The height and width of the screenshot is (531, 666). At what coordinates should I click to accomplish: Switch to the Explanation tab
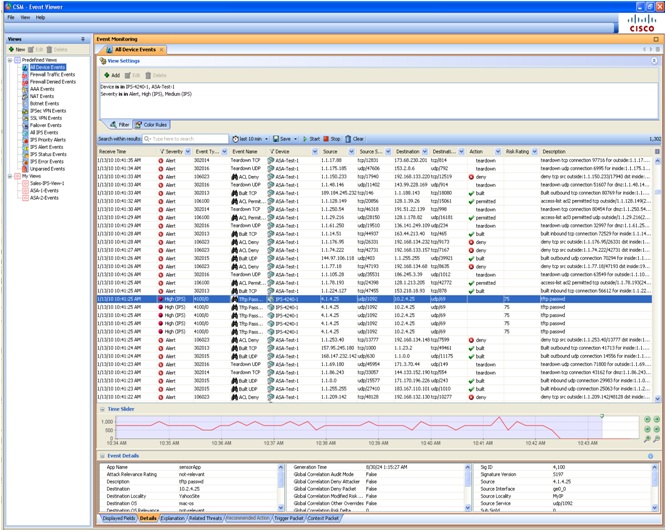coord(173,518)
